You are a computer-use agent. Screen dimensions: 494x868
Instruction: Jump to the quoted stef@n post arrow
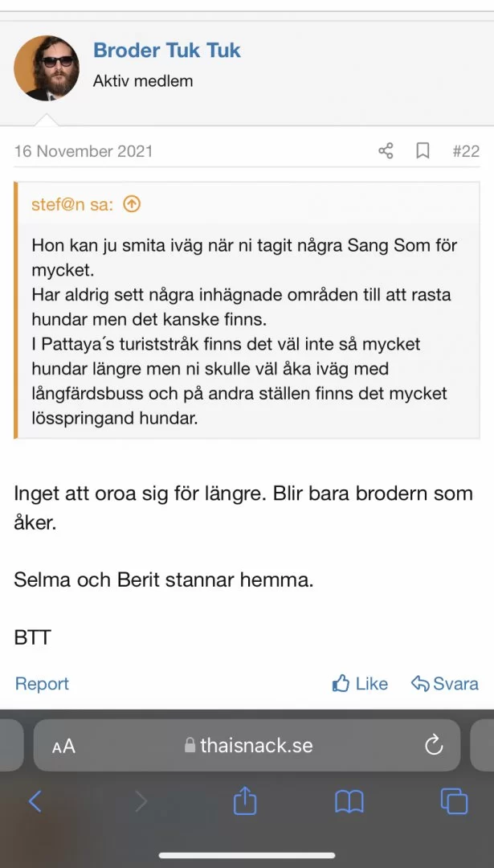132,204
